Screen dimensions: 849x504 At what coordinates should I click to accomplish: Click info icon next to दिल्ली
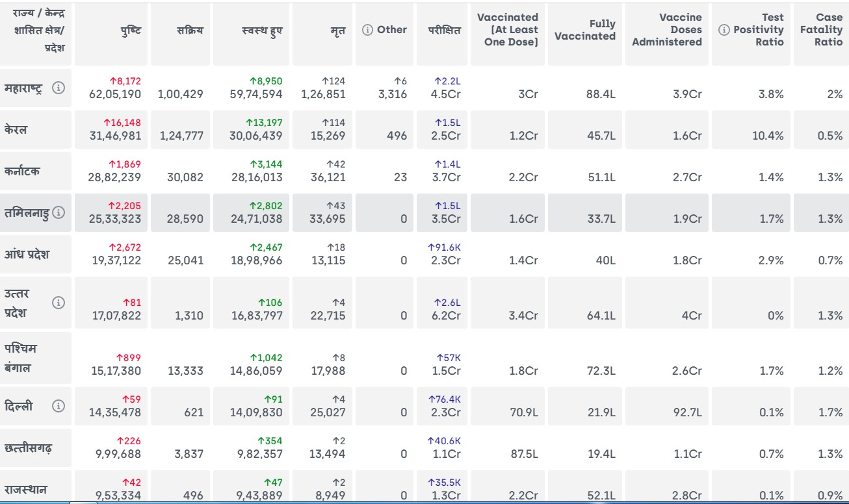[59, 406]
